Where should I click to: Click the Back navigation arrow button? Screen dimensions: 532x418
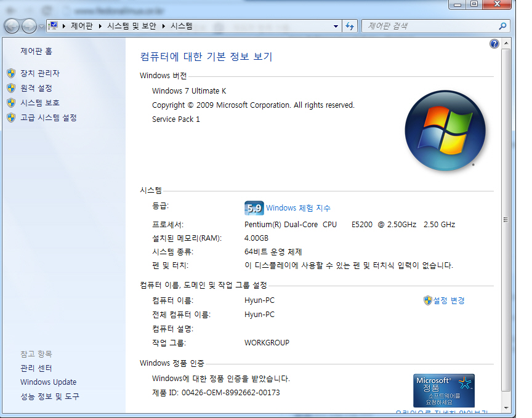(12, 26)
